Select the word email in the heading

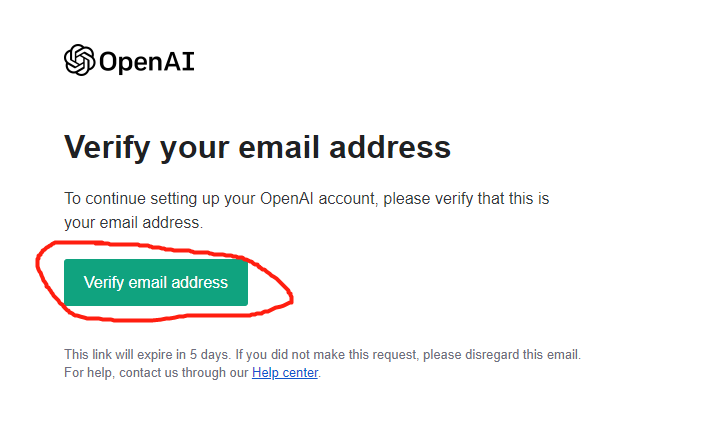pyautogui.click(x=279, y=148)
